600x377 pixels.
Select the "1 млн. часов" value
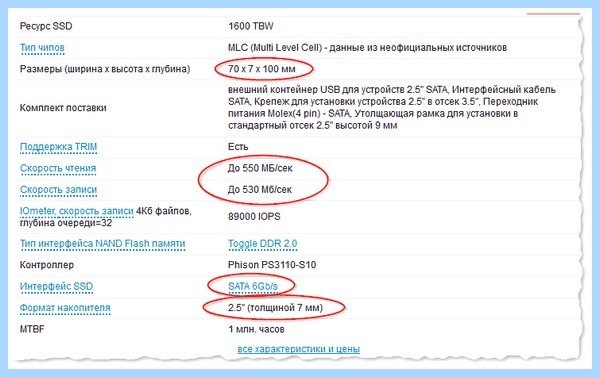click(256, 329)
